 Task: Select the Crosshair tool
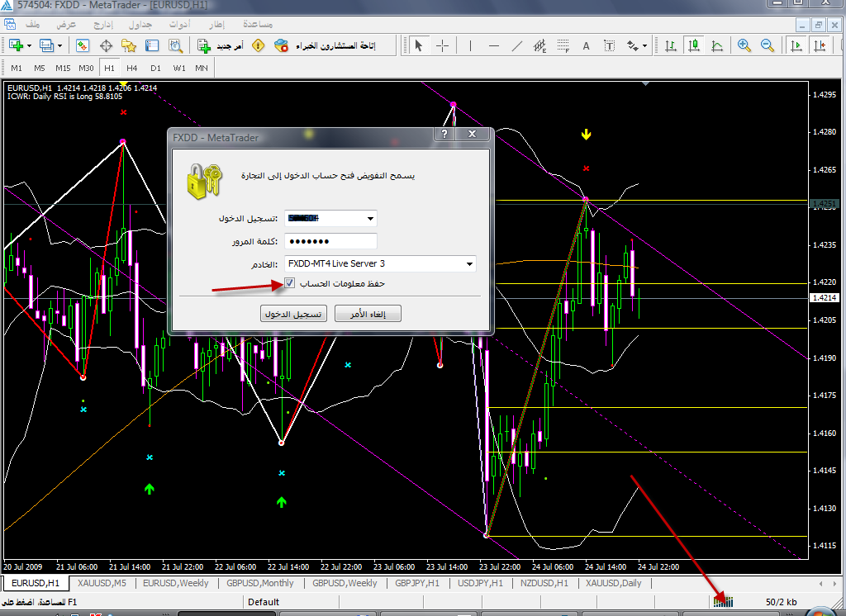(443, 46)
